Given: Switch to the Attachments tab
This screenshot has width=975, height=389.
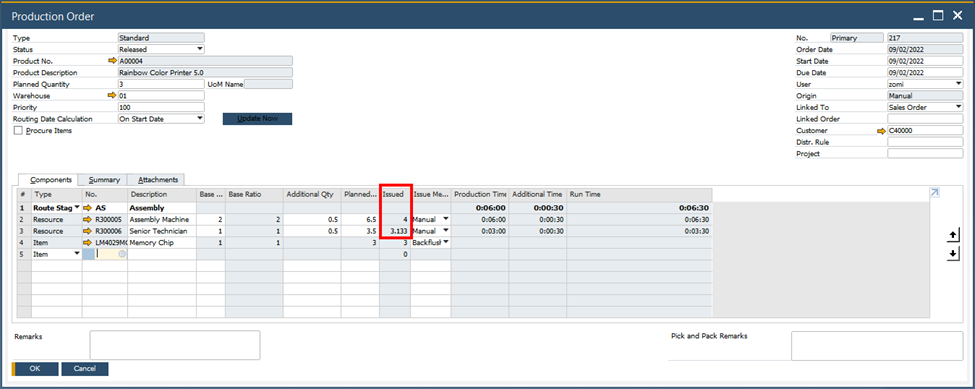Looking at the screenshot, I should click(157, 180).
